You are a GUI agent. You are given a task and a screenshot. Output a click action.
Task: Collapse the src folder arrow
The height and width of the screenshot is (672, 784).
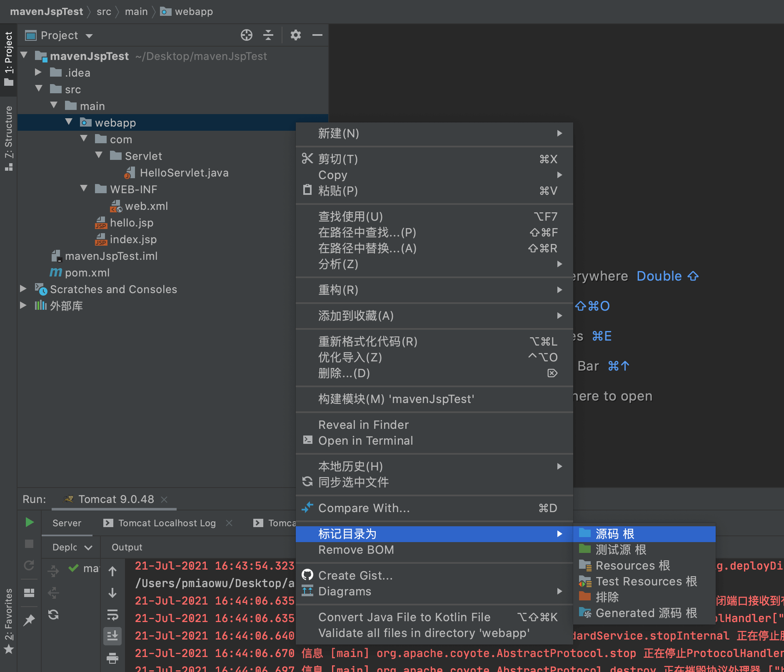[x=39, y=88]
